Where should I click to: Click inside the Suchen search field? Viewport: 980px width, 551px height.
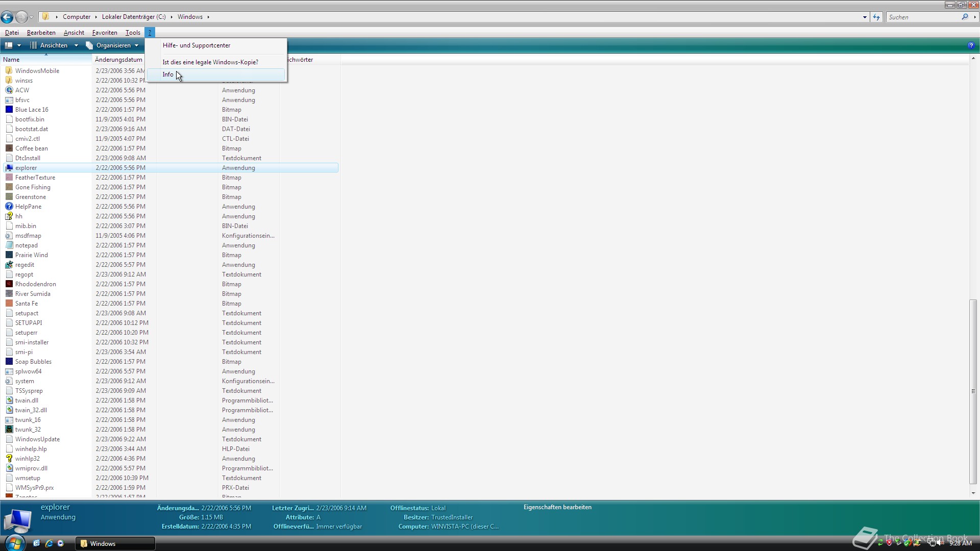(923, 17)
